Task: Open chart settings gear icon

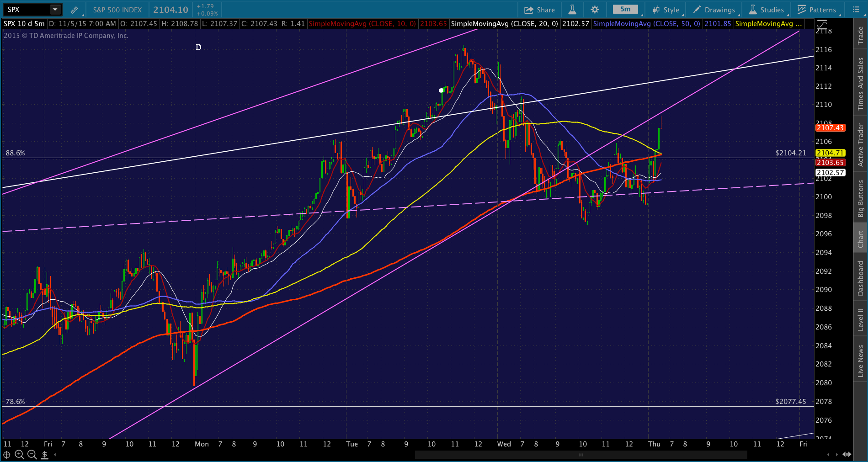Action: (x=595, y=10)
